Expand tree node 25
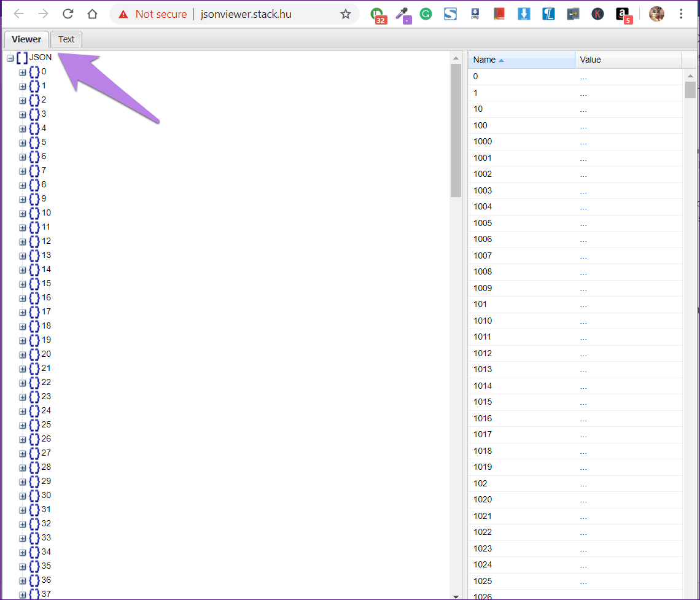Viewport: 700px width, 600px height. 23,426
